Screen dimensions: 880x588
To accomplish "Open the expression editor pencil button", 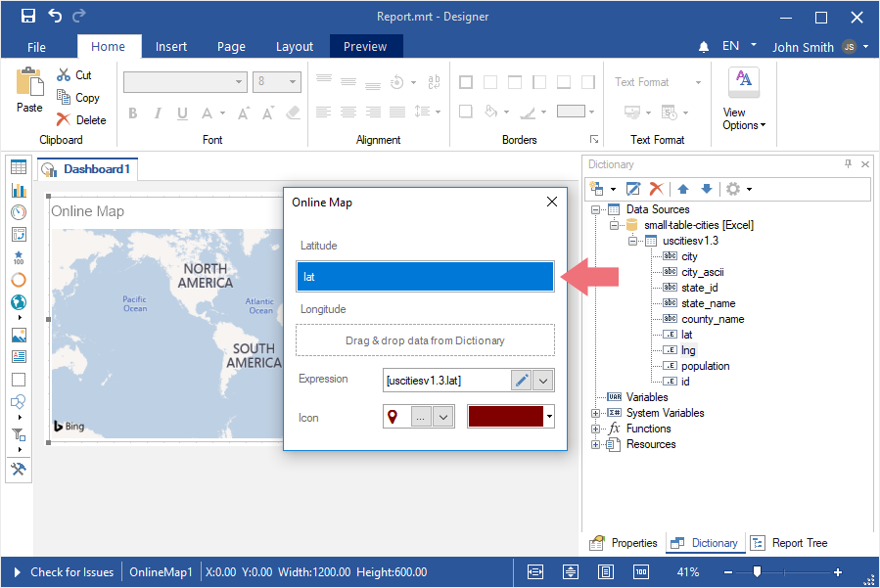I will click(522, 380).
